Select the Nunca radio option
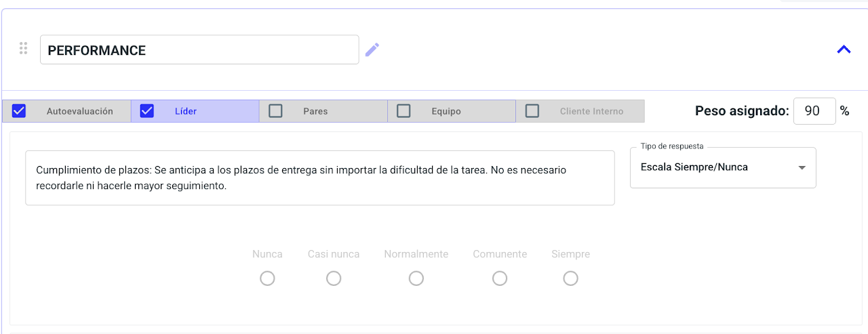This screenshot has width=868, height=334. click(x=267, y=278)
